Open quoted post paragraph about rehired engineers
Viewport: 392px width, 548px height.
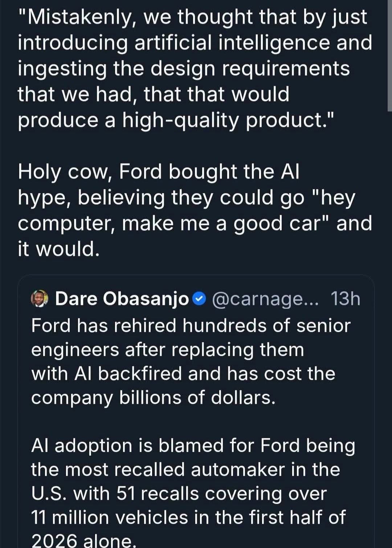coord(191,362)
